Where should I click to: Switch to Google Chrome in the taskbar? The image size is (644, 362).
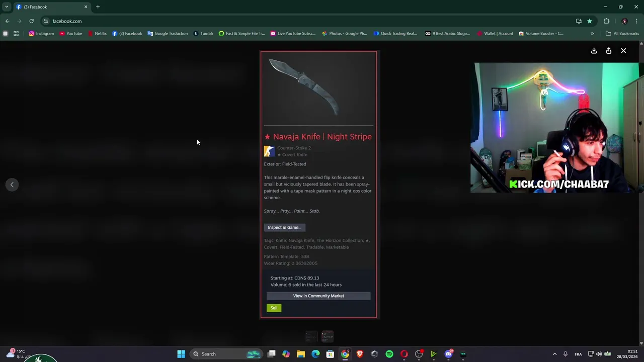tap(345, 354)
